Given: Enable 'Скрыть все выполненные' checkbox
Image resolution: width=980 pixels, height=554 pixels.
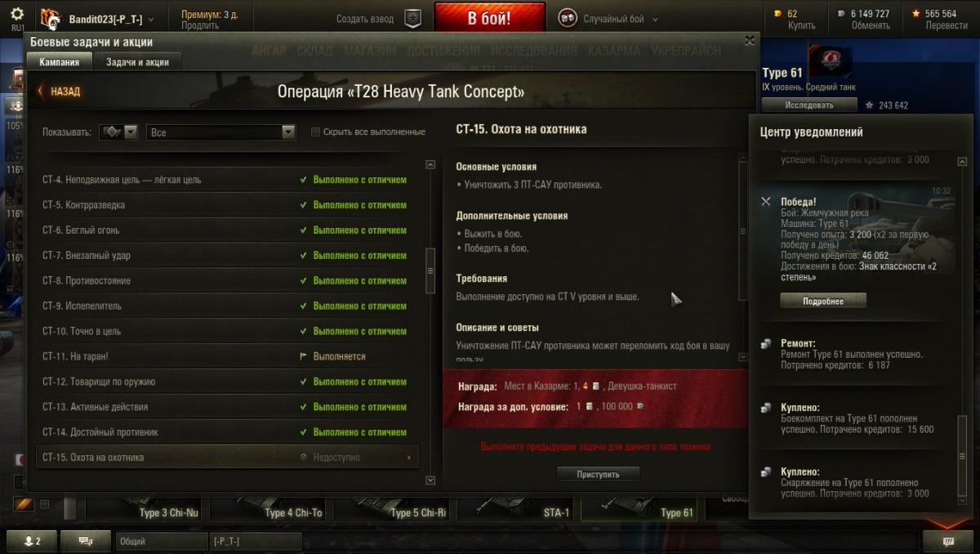Looking at the screenshot, I should click(315, 132).
